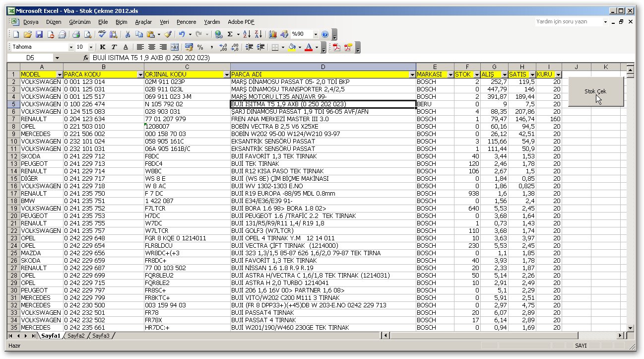Click the AutoSum sigma icon
The image size is (644, 359).
pyautogui.click(x=230, y=34)
